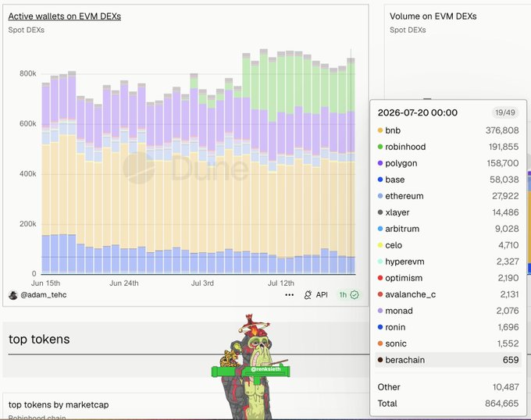Select the bnb yellow legend dot
Viewport: 531px width, 420px height.
[380, 130]
